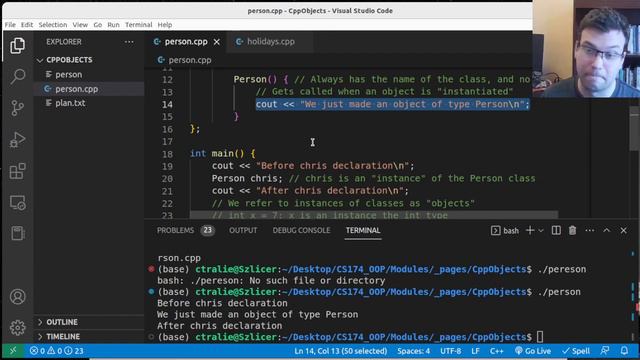This screenshot has width=640, height=360.
Task: Open the Run and Debug view icon
Action: coord(18,139)
